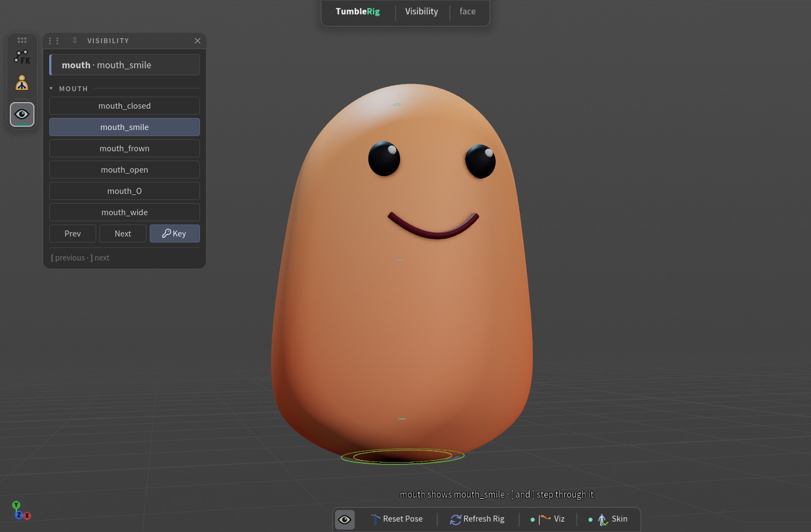
Task: Click the blue Z axis on the gizmo
Action: tap(19, 515)
